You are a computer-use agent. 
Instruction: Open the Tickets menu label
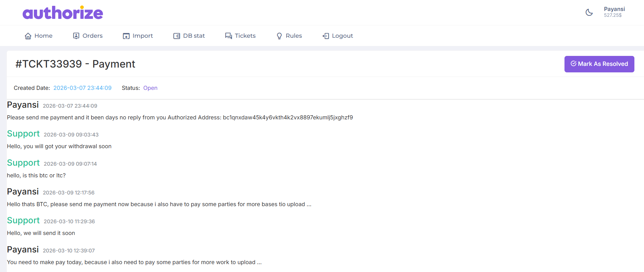[x=245, y=36]
